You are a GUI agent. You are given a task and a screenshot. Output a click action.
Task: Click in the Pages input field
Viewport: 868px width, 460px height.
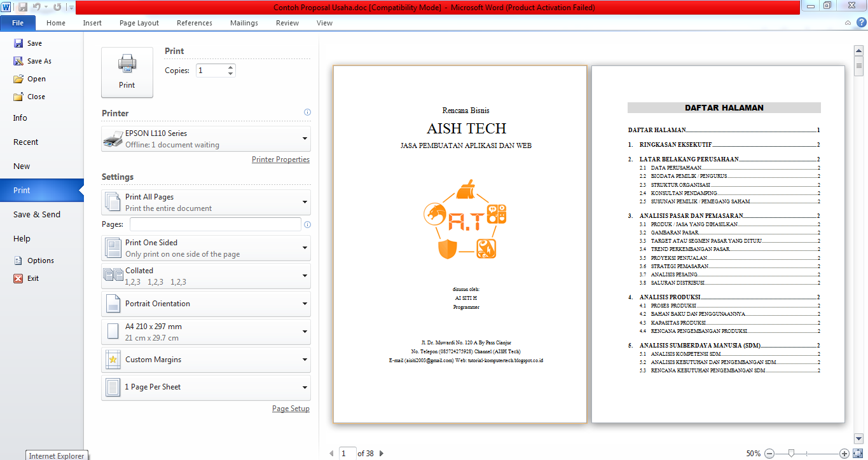[216, 224]
